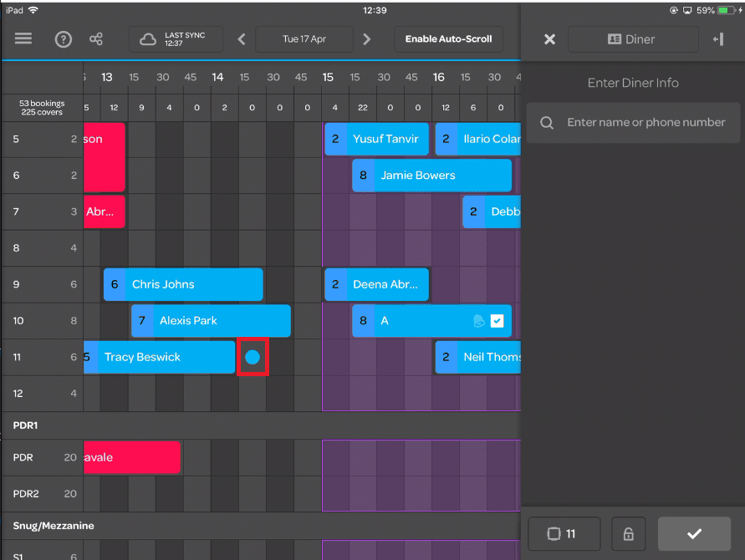The height and width of the screenshot is (560, 745).
Task: Select the PDR1 section header
Action: point(25,425)
